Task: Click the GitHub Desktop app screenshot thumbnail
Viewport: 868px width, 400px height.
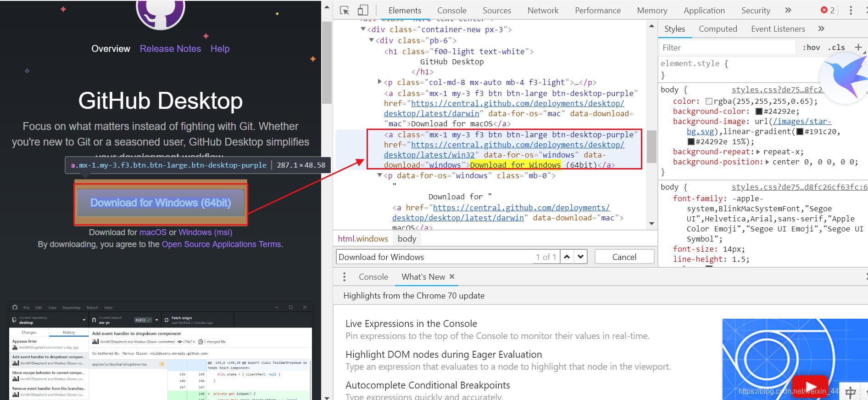Action: (161, 351)
